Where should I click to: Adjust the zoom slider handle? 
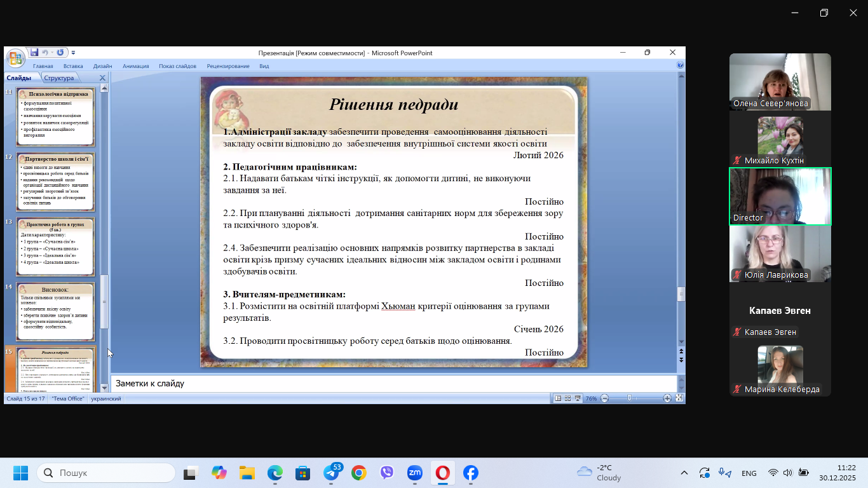(x=629, y=398)
